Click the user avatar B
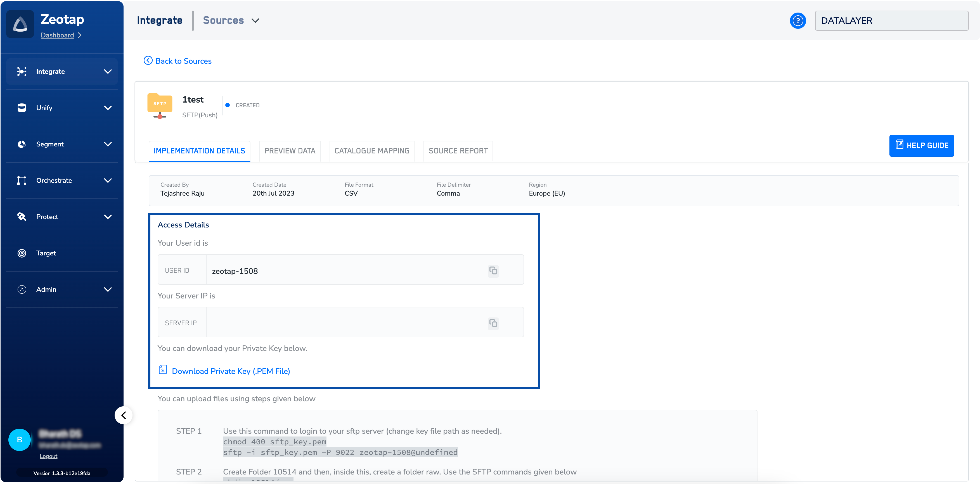The height and width of the screenshot is (484, 980). 19,440
